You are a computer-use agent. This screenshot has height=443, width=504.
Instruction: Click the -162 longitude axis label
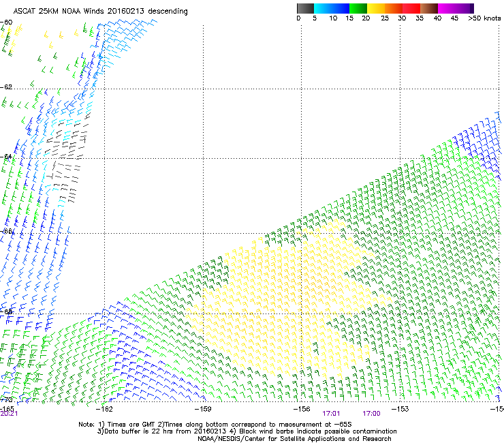click(104, 409)
